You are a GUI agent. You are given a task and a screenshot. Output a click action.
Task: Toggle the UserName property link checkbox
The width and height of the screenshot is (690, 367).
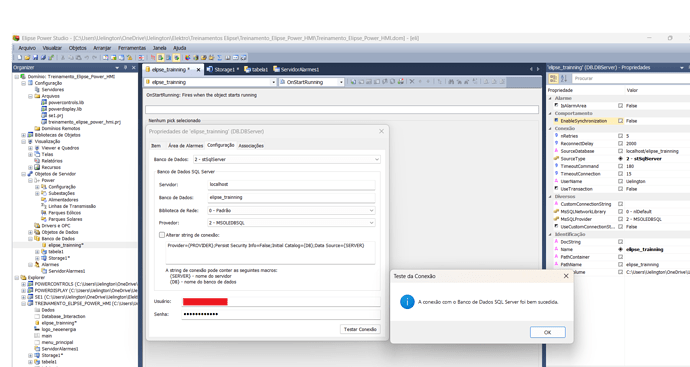620,181
